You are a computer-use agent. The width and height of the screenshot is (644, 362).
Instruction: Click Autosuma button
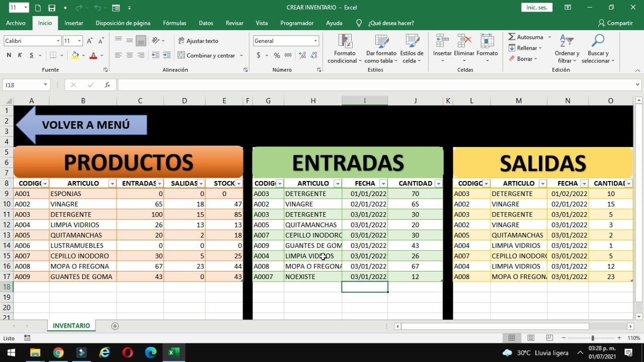coord(526,37)
